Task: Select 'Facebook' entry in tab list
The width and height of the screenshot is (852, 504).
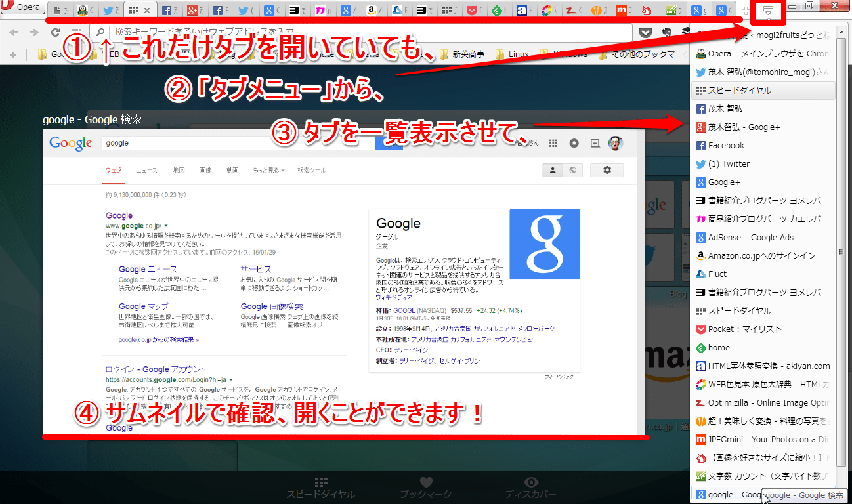Action: 763,146
